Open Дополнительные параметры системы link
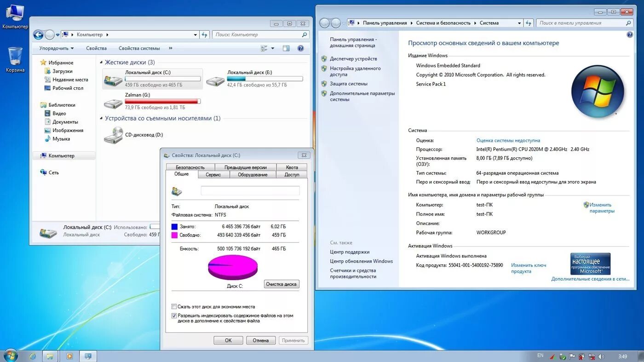The height and width of the screenshot is (362, 644). [x=362, y=96]
